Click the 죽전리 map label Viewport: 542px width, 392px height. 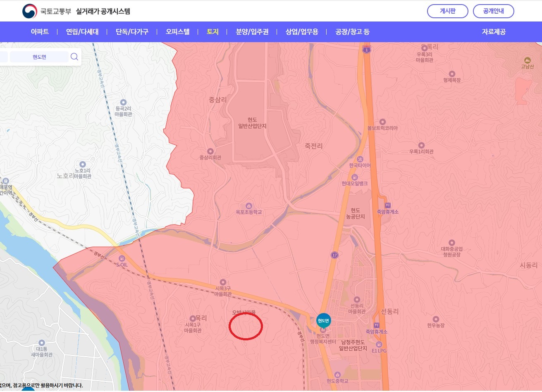pyautogui.click(x=313, y=146)
